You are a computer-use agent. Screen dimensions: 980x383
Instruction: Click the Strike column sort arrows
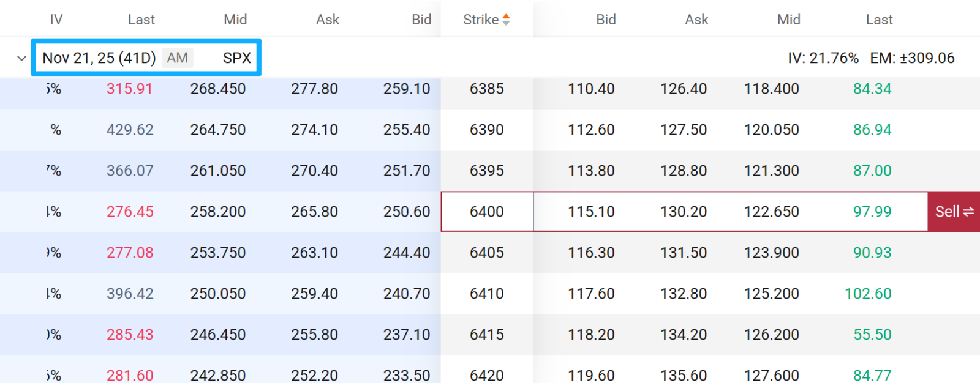click(506, 20)
